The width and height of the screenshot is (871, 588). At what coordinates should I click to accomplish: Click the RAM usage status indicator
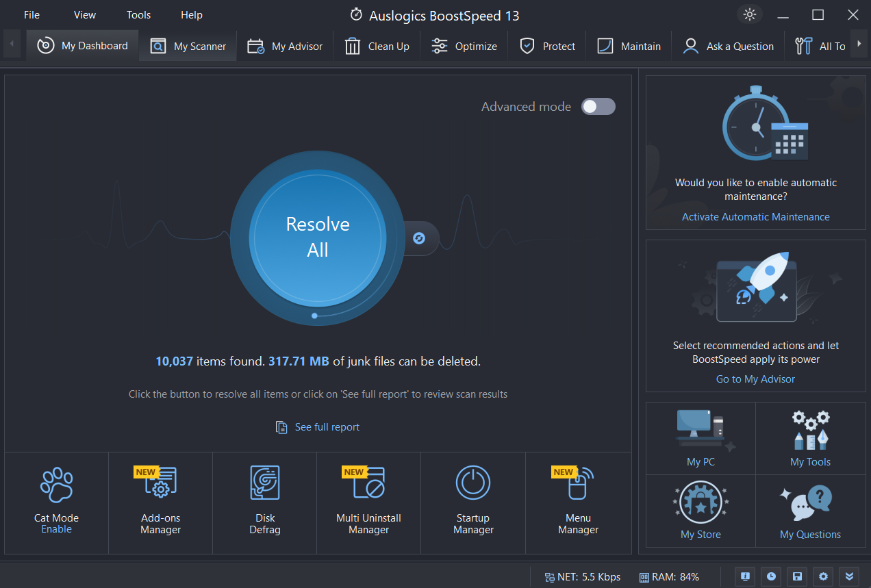pyautogui.click(x=669, y=577)
